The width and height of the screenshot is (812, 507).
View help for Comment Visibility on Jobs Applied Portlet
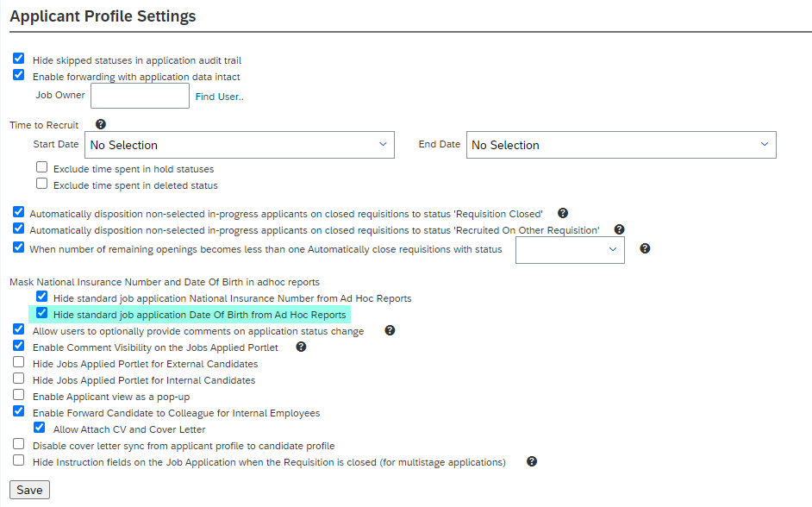pos(301,347)
